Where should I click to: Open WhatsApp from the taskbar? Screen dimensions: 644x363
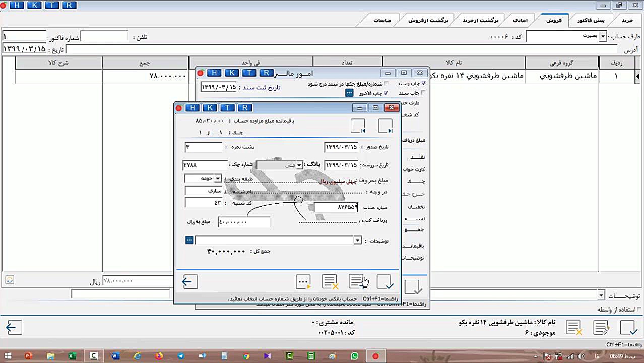pos(354,356)
